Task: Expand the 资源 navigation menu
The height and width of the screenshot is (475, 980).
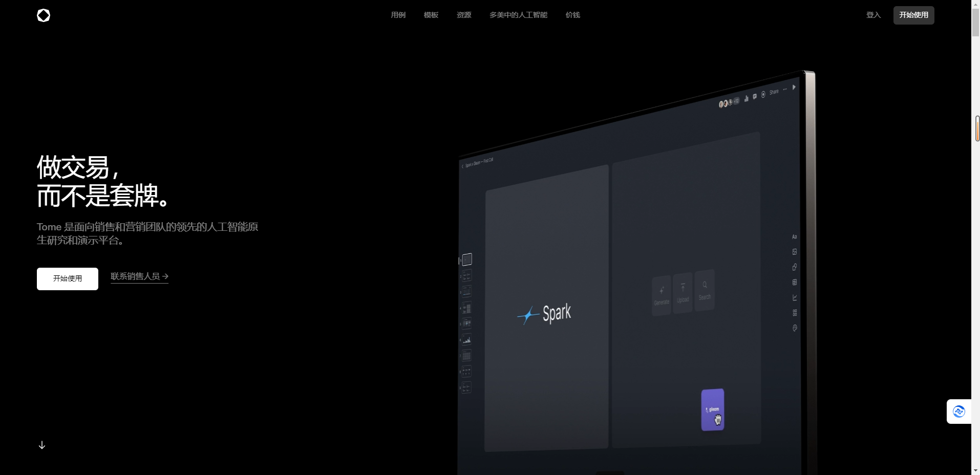Action: 463,15
